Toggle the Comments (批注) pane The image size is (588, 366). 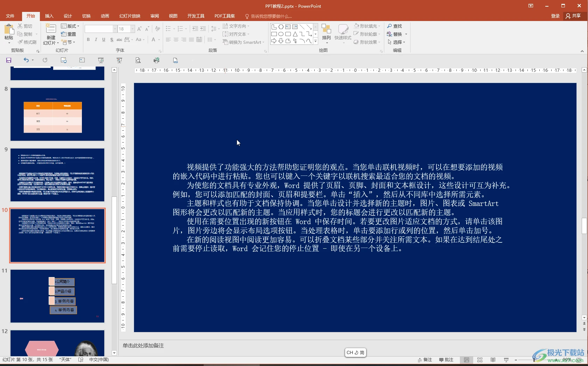point(446,360)
